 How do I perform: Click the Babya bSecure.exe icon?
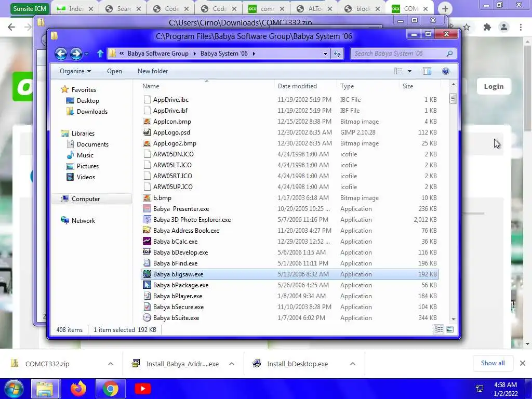click(147, 307)
